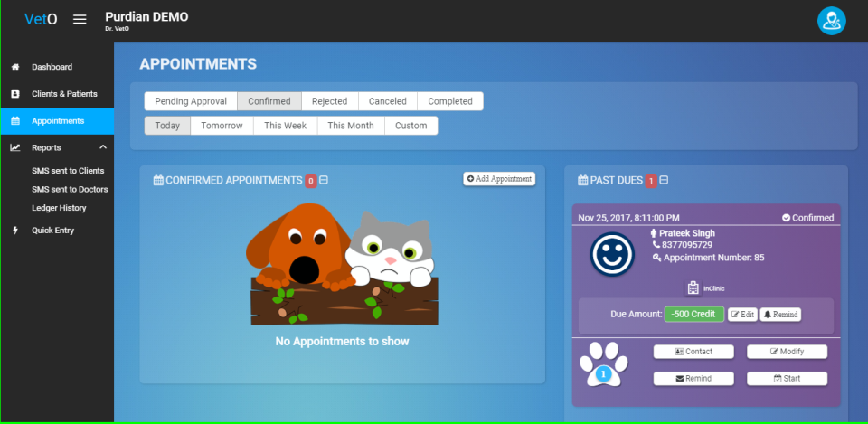
Task: Click the client name Prateek Singh
Action: (x=687, y=233)
